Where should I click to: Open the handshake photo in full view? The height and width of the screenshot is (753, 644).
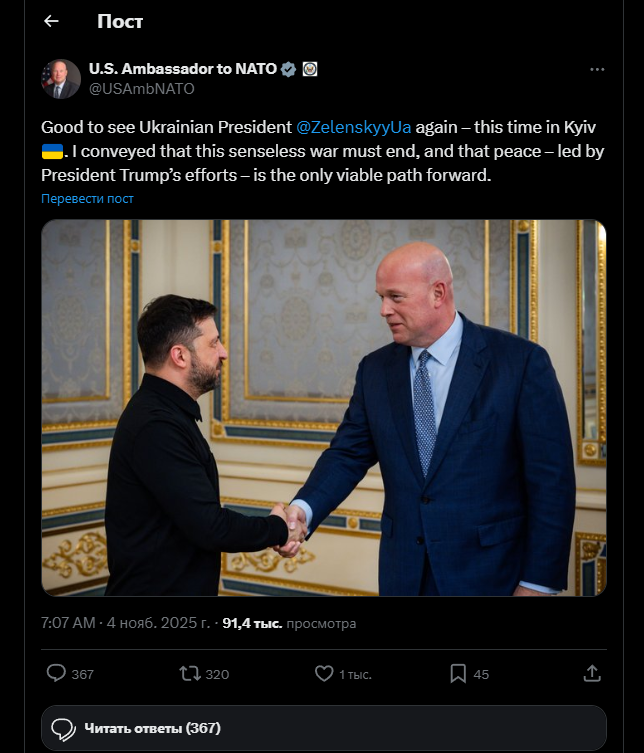tap(324, 408)
